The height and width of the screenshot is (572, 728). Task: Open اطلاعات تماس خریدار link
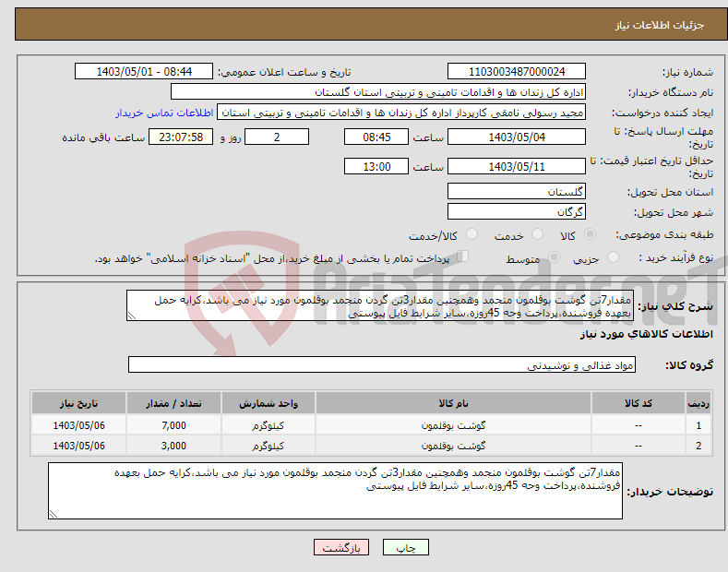click(x=164, y=113)
